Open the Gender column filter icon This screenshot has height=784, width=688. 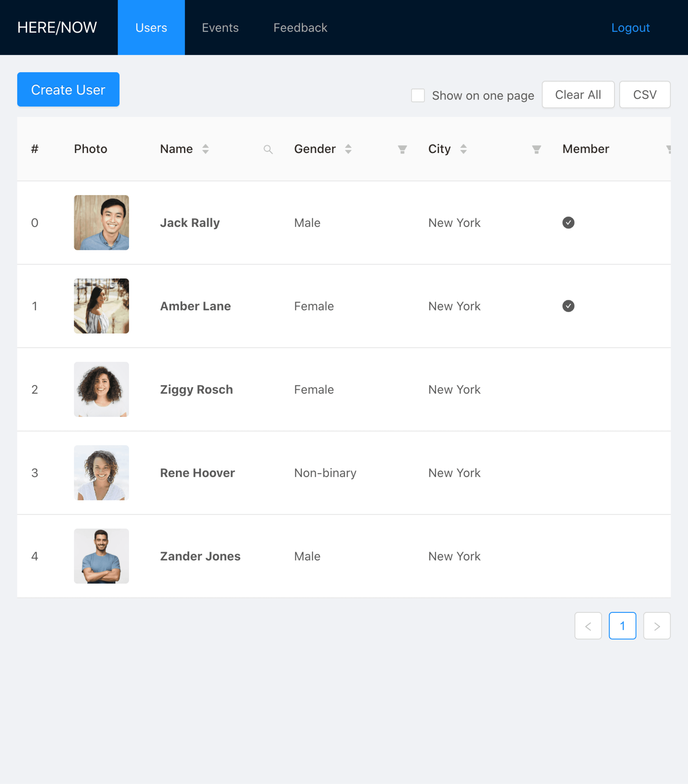(x=402, y=149)
